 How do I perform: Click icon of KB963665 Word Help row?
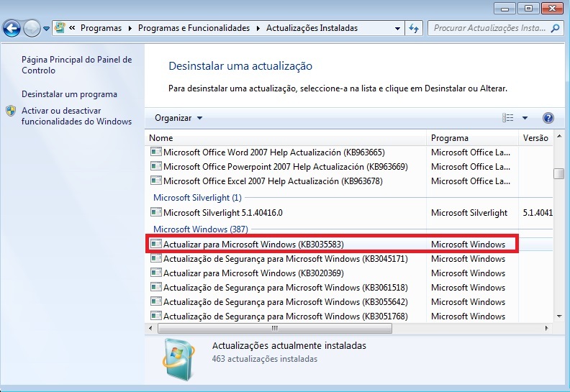pyautogui.click(x=156, y=152)
